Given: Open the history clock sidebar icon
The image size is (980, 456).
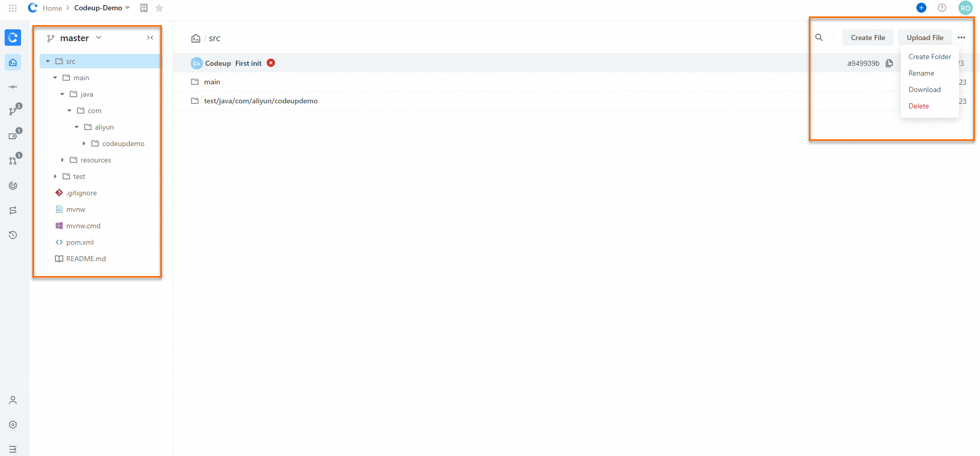Looking at the screenshot, I should coord(13,235).
